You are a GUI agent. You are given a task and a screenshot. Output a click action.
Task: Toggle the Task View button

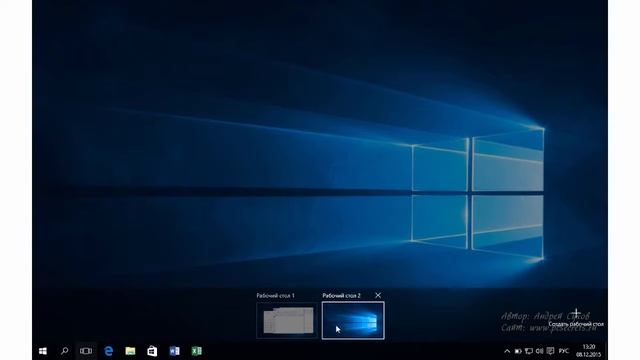[x=86, y=351]
